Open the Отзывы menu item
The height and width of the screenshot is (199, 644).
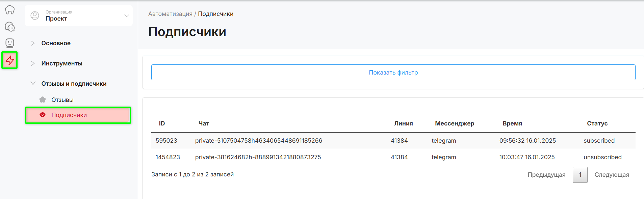(62, 100)
